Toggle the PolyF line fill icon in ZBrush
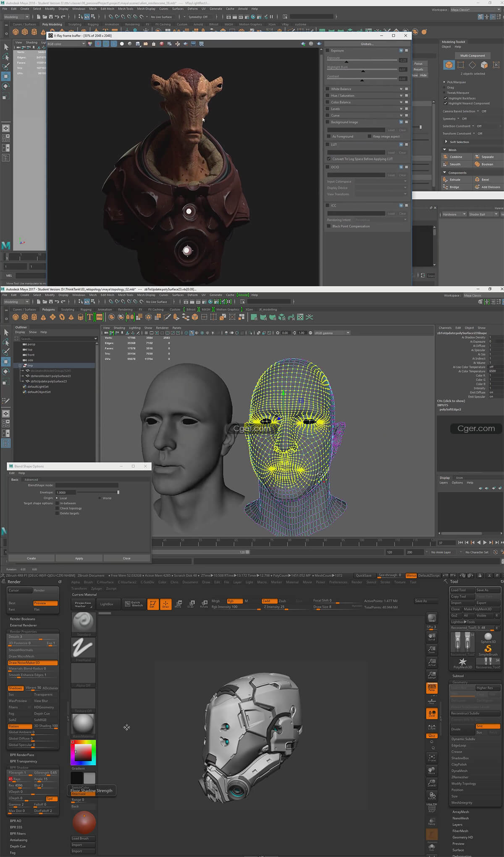The image size is (504, 857). tap(432, 809)
